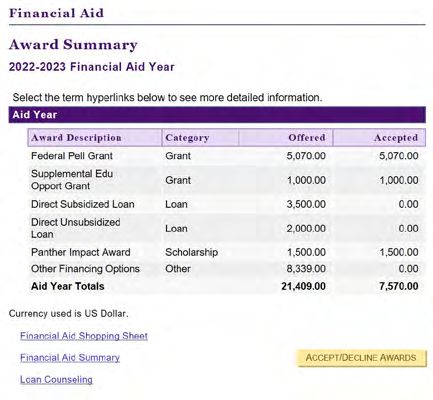433x400 pixels.
Task: Click the Currency used is US Dollar text
Action: click(68, 313)
